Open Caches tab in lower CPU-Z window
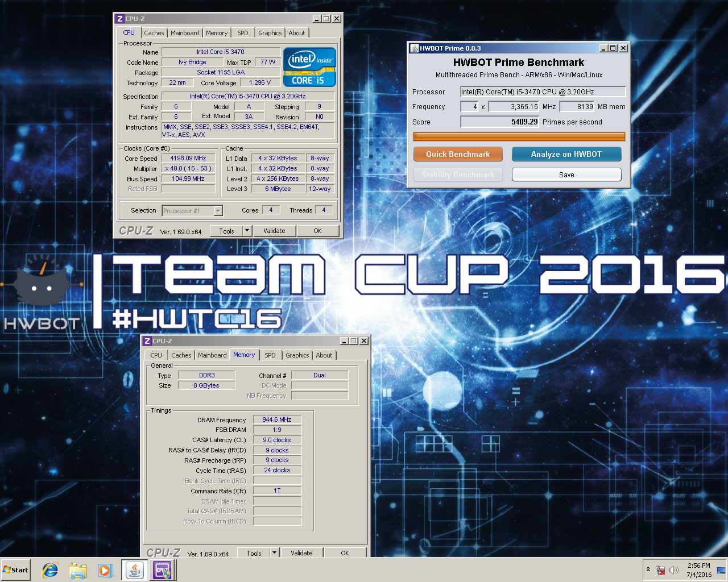 pos(181,355)
